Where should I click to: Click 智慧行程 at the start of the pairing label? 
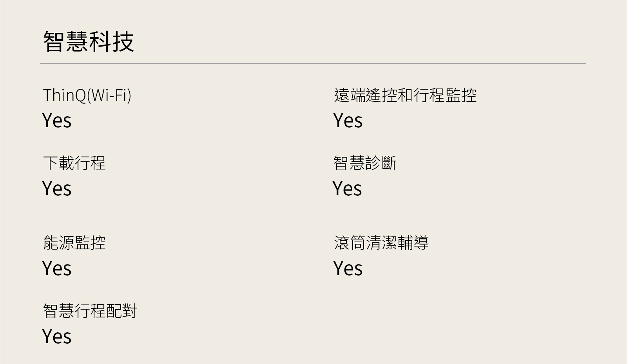pyautogui.click(x=74, y=311)
